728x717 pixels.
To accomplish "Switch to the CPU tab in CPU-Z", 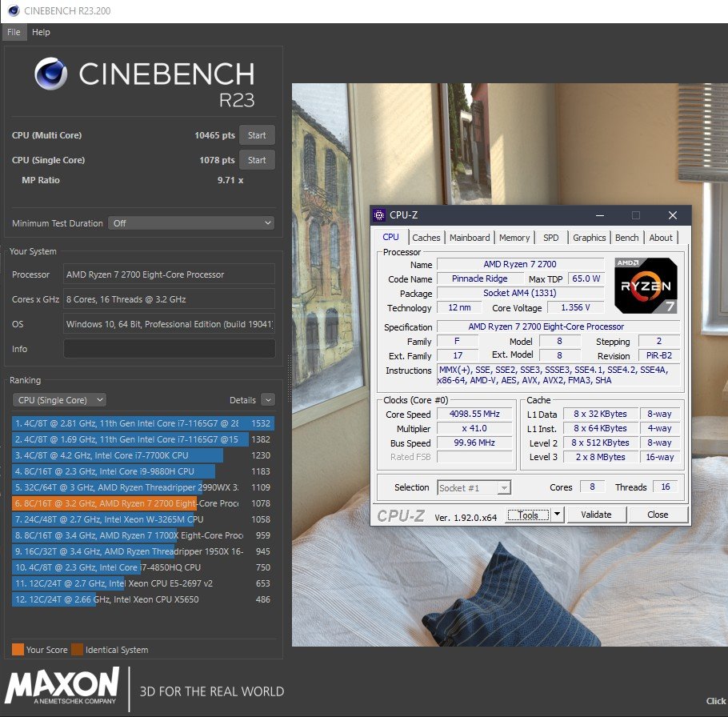I will 390,237.
